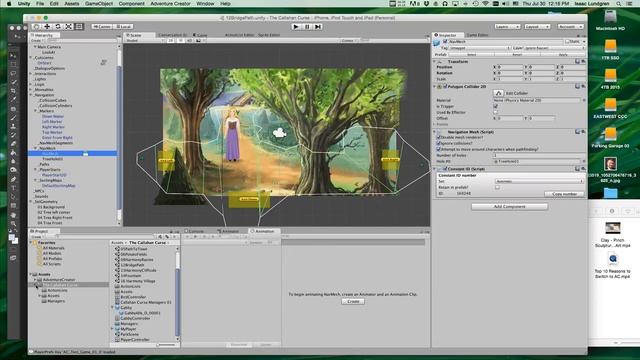Open the Account dropdown
Viewport: 640px width, 360px height.
571,27
